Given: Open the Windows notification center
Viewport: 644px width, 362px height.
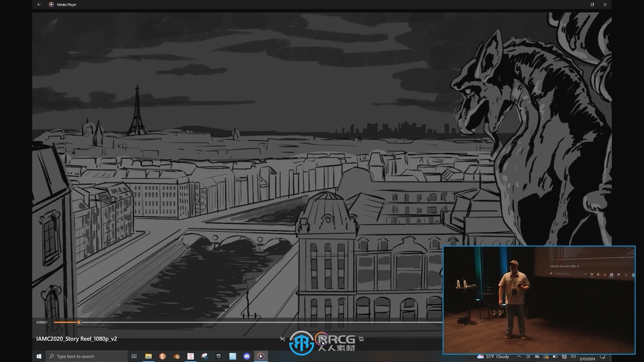Looking at the screenshot, I should click(602, 356).
